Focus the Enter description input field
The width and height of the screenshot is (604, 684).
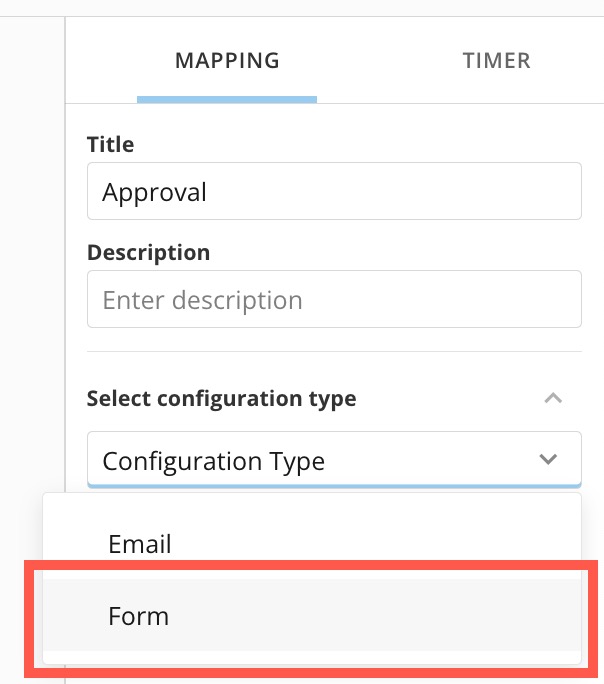[x=334, y=299]
